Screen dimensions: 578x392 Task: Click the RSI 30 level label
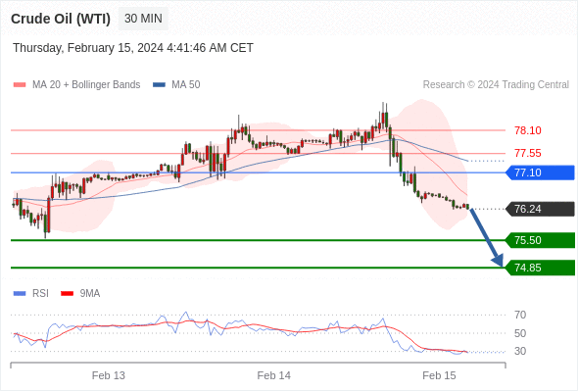[x=520, y=351]
